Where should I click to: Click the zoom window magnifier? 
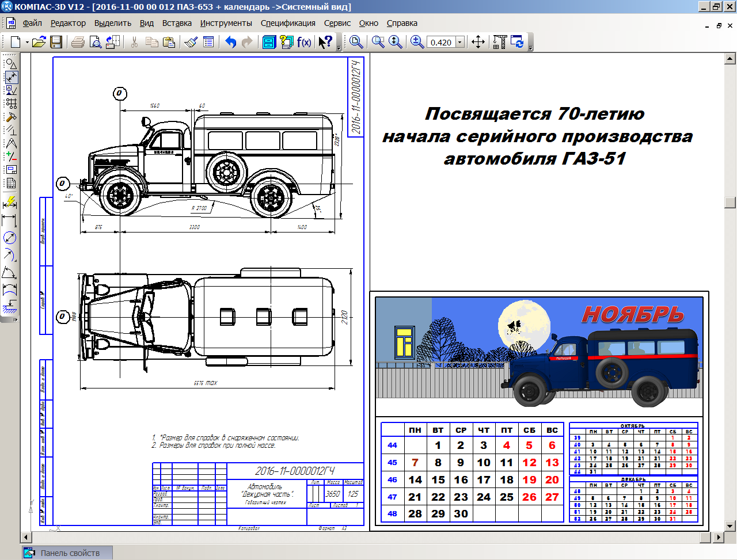pos(356,42)
